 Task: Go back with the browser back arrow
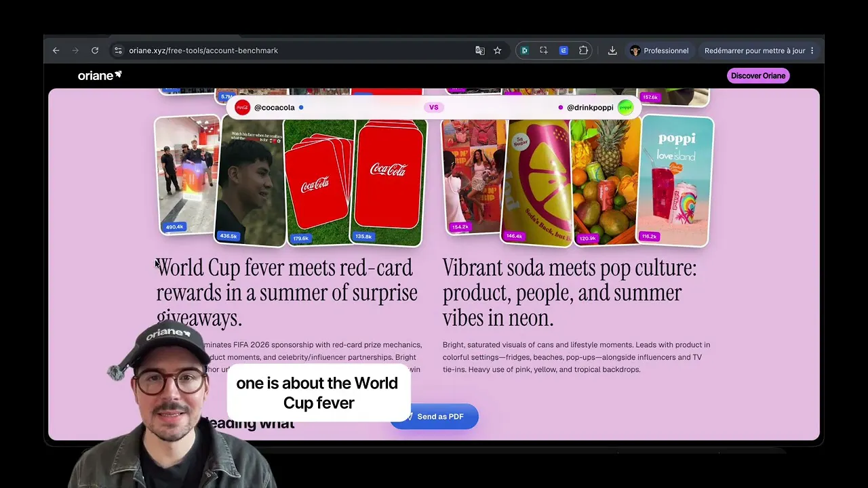[x=56, y=51]
